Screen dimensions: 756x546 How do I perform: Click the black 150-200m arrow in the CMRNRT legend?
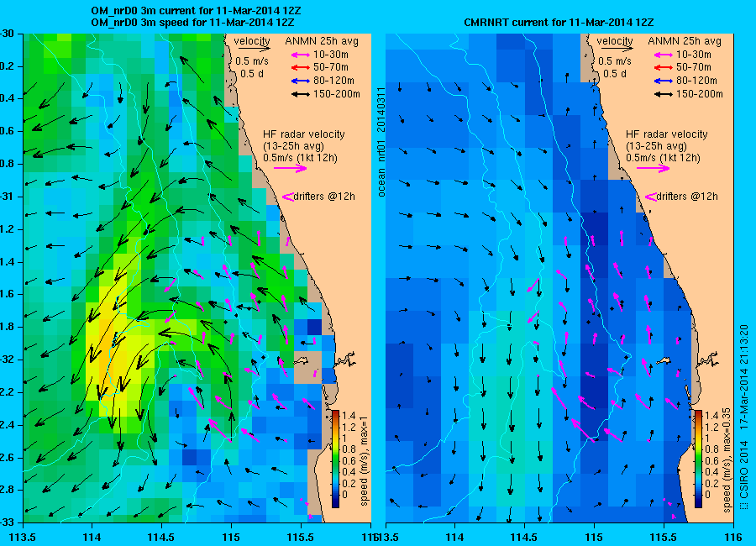pos(664,94)
